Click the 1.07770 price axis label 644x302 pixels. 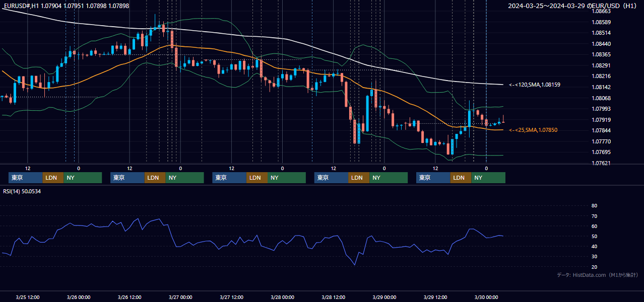pyautogui.click(x=602, y=141)
